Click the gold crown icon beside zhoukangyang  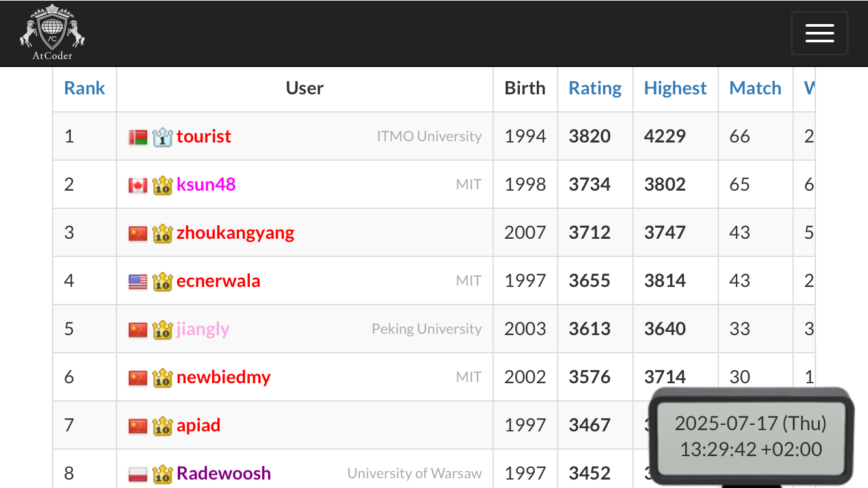162,233
